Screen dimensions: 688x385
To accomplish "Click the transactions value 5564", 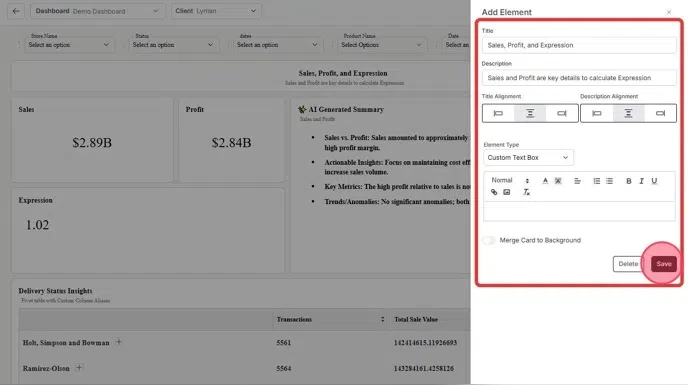I will [283, 368].
